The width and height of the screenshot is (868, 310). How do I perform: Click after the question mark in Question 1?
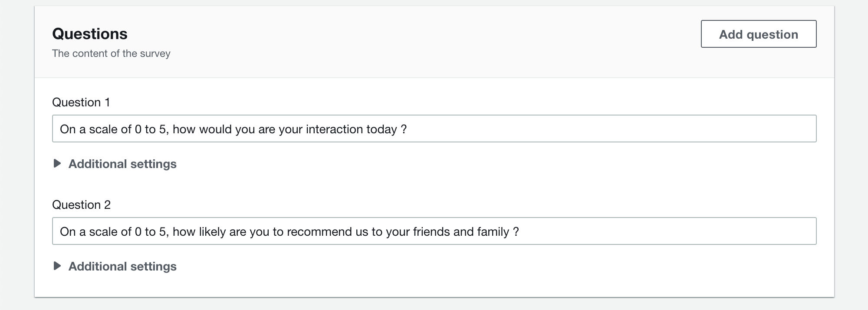pyautogui.click(x=408, y=129)
